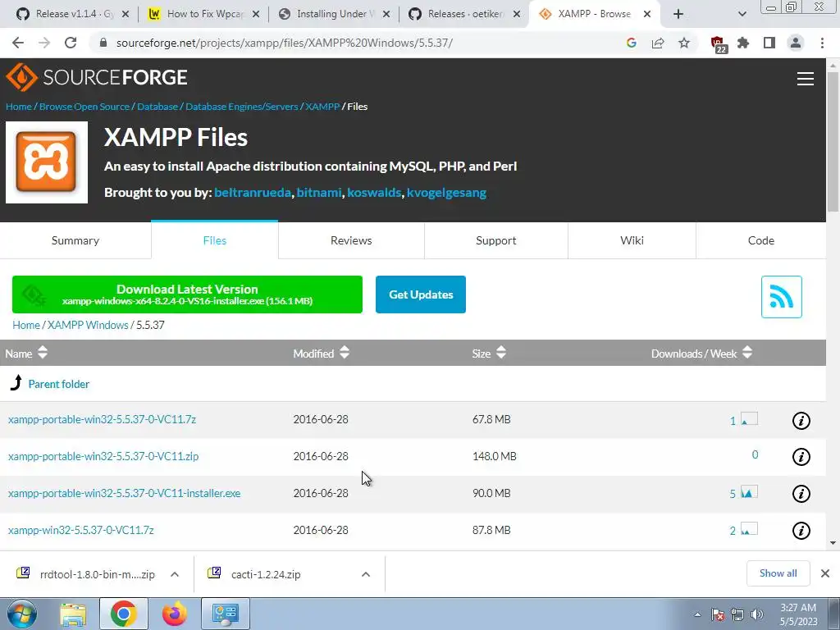Open the beltranrueda contributor link
Image resolution: width=840 pixels, height=630 pixels.
pyautogui.click(x=253, y=193)
